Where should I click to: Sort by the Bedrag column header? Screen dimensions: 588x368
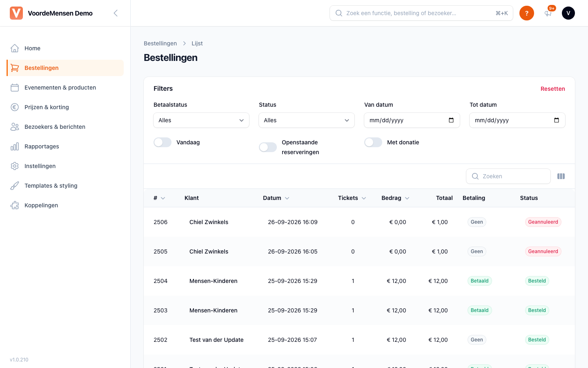coord(395,198)
